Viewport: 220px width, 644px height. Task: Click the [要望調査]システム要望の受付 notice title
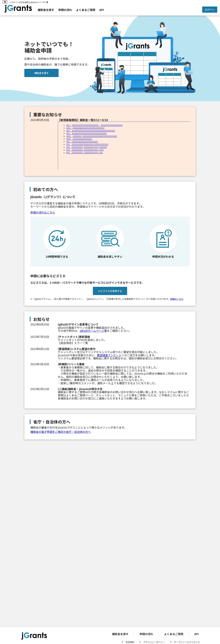pos(77,349)
